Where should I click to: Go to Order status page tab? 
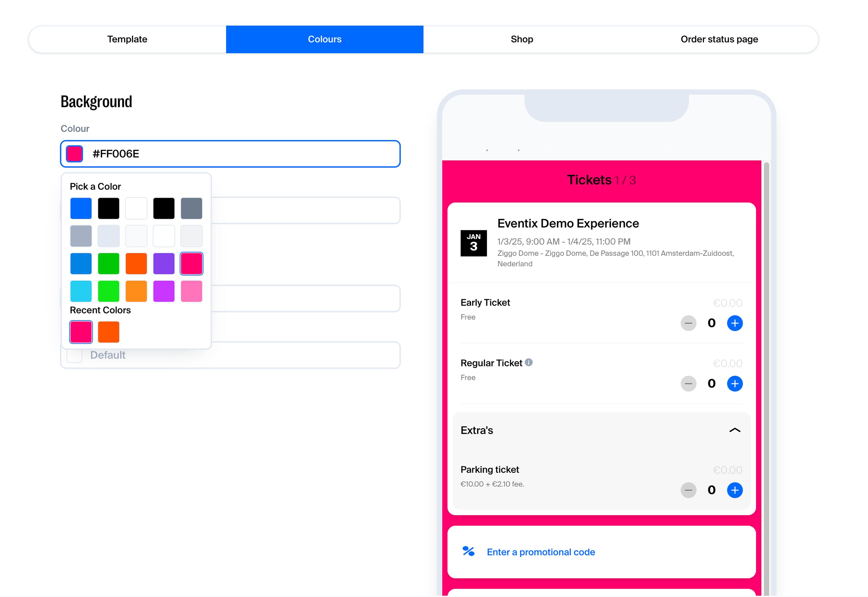719,39
